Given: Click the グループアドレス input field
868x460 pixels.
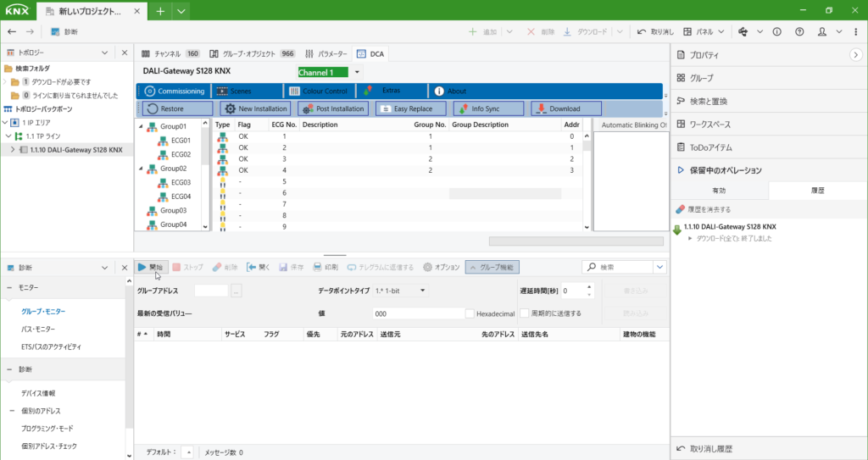Looking at the screenshot, I should (211, 291).
